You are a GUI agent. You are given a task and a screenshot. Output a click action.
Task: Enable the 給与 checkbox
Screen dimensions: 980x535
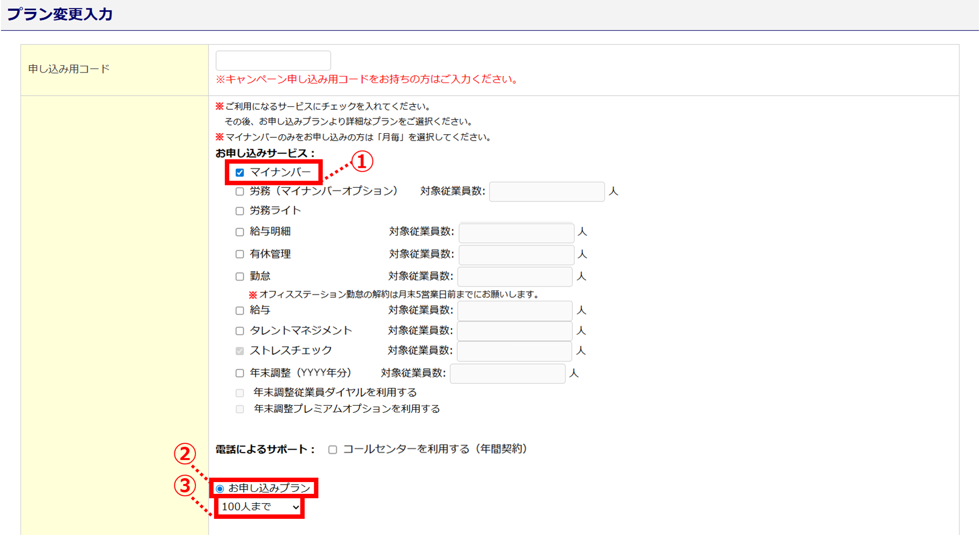point(240,310)
